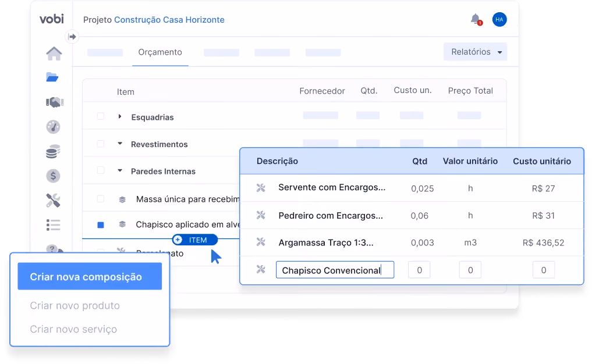The image size is (592, 364).
Task: Click the 0,025 quantity value
Action: (x=422, y=188)
